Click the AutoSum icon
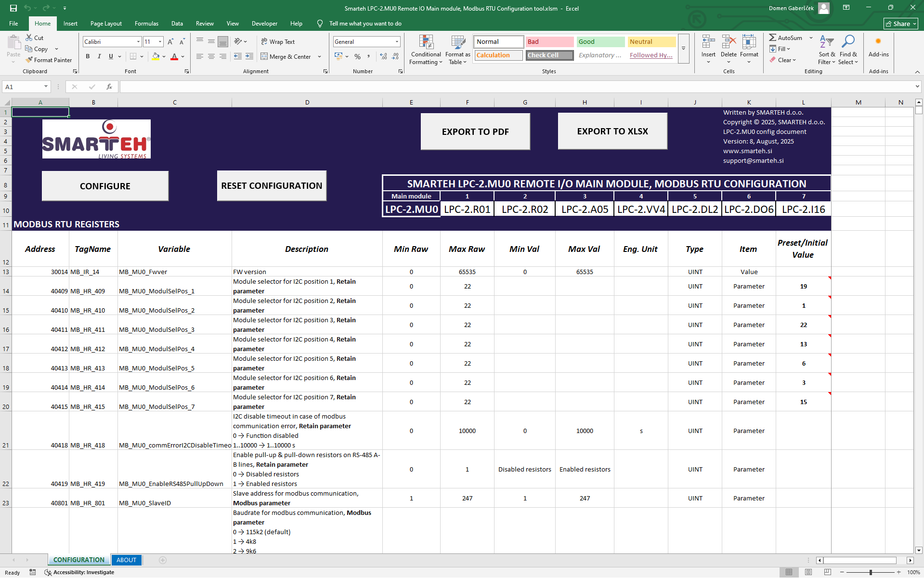 pyautogui.click(x=773, y=38)
